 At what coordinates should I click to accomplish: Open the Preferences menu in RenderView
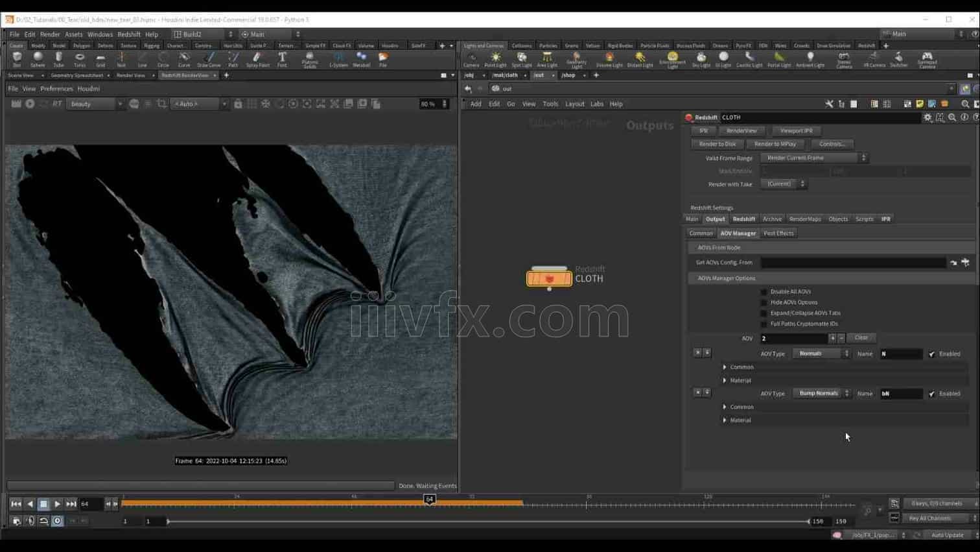(56, 89)
